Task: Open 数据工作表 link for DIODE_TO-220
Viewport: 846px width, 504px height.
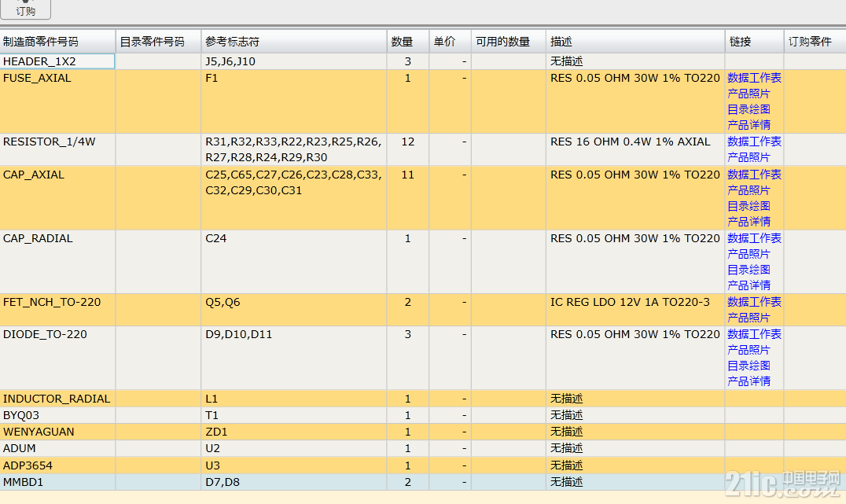Action: click(754, 335)
